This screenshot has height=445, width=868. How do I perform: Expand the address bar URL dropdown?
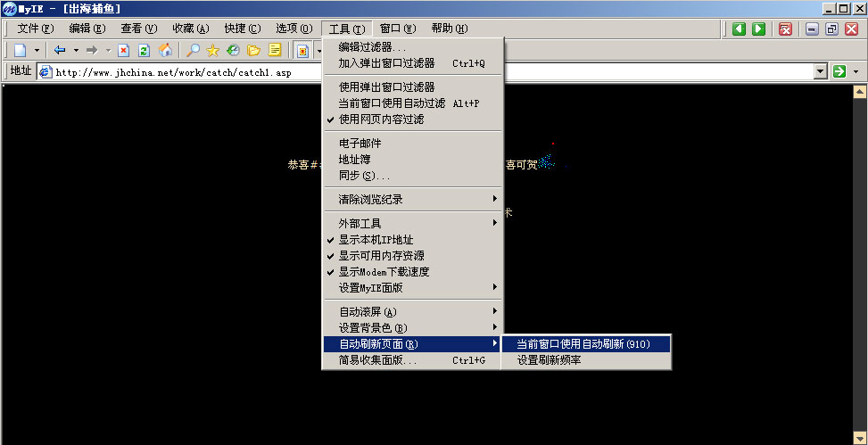[x=821, y=71]
